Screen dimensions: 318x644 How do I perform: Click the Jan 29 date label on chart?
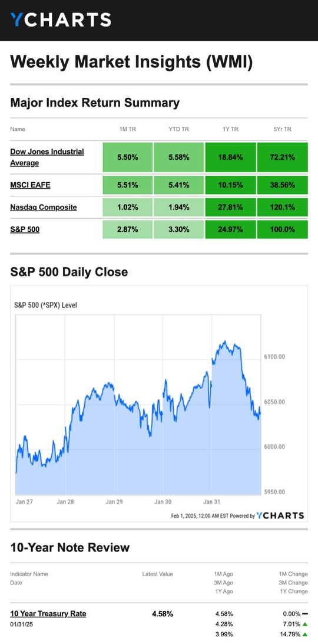114,501
